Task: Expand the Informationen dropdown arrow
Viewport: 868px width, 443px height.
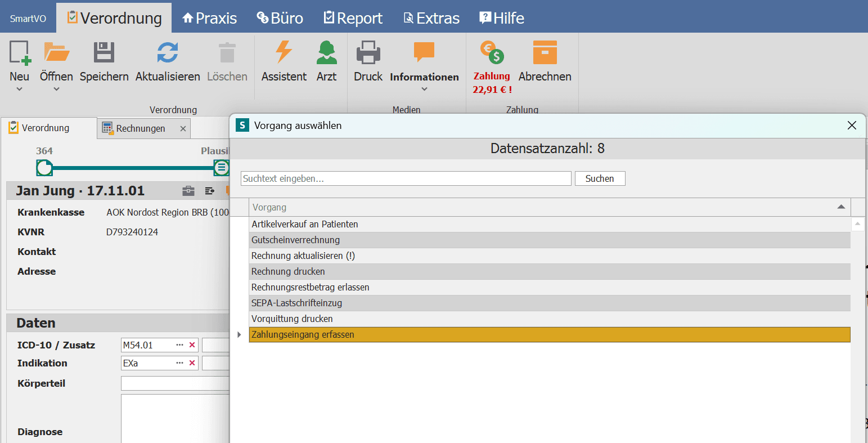Action: click(x=424, y=89)
